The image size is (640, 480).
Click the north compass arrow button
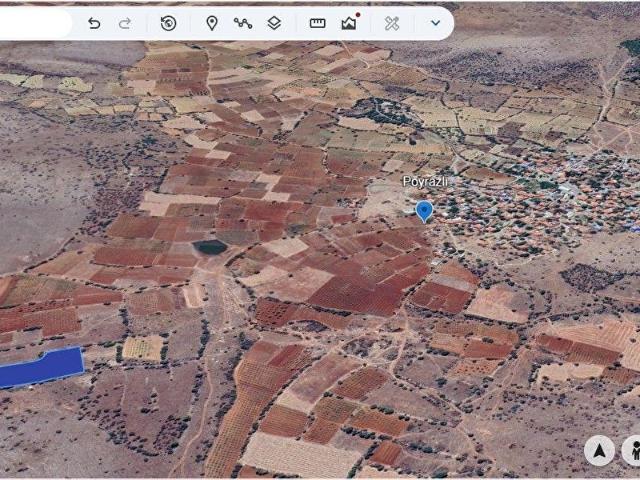(x=599, y=451)
